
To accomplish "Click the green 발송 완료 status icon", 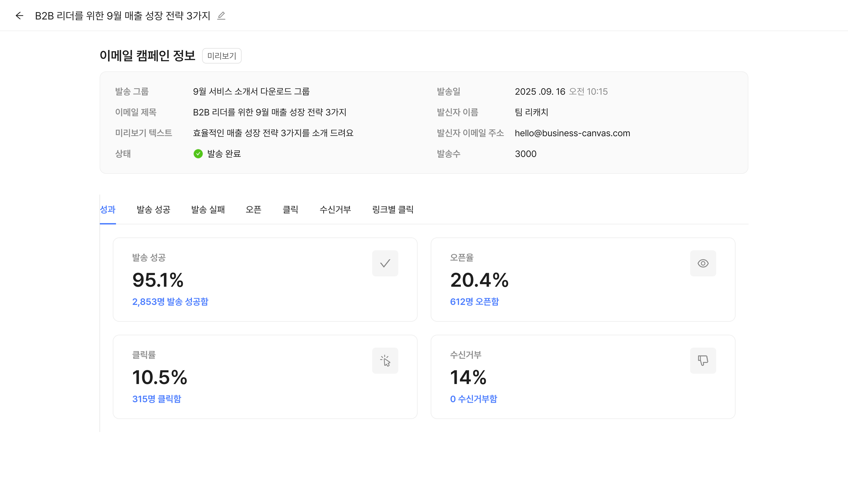I will point(198,154).
